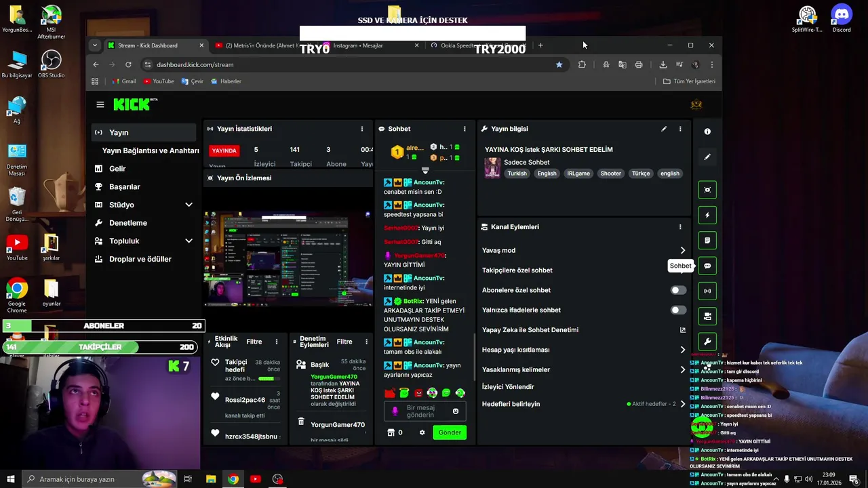This screenshot has width=868, height=488.
Task: Open chat settings gear icon
Action: (422, 432)
